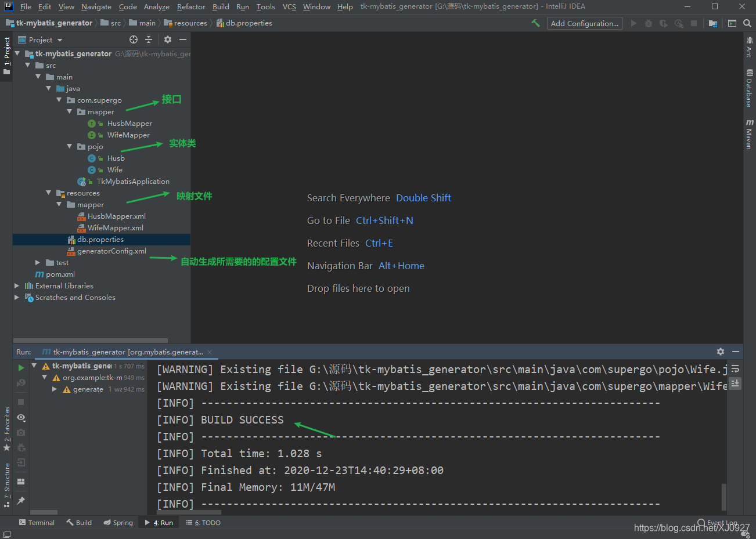
Task: Open the Add Configuration dialog
Action: [x=585, y=23]
